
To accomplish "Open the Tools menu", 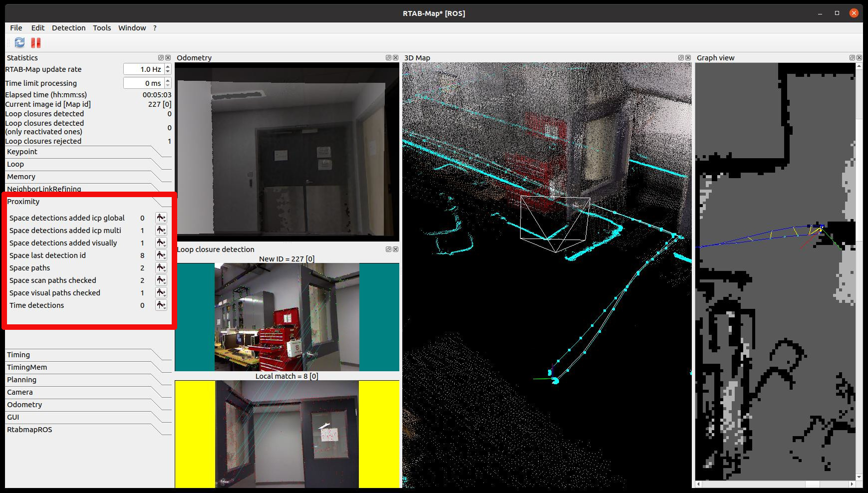I will (102, 28).
